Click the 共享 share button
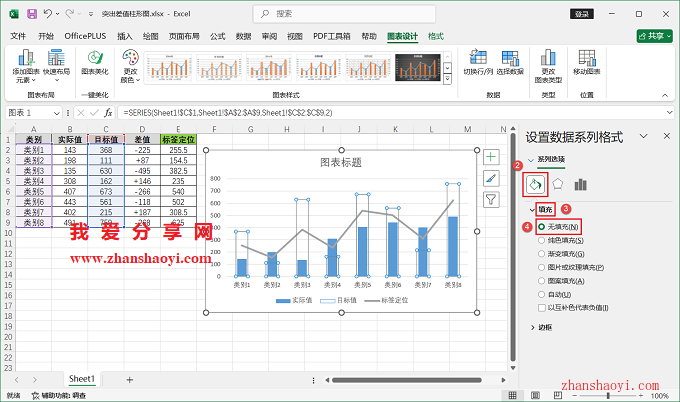This screenshot has width=680, height=402. pos(654,36)
